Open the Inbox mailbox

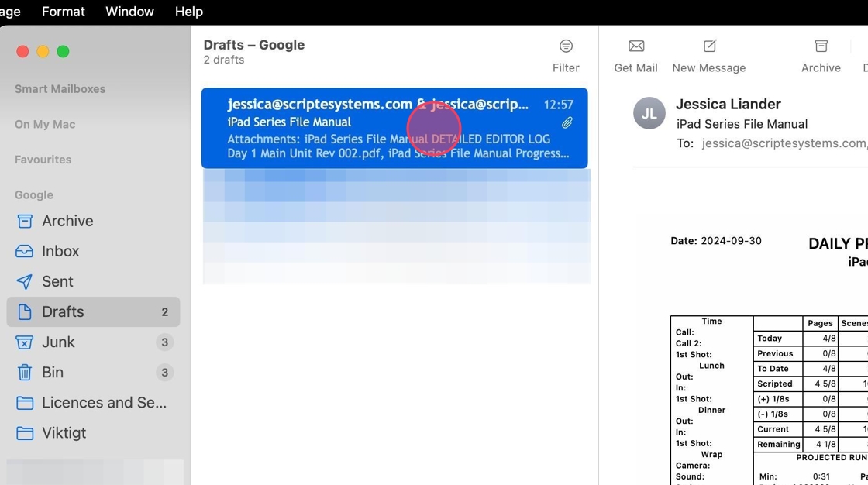(93, 251)
